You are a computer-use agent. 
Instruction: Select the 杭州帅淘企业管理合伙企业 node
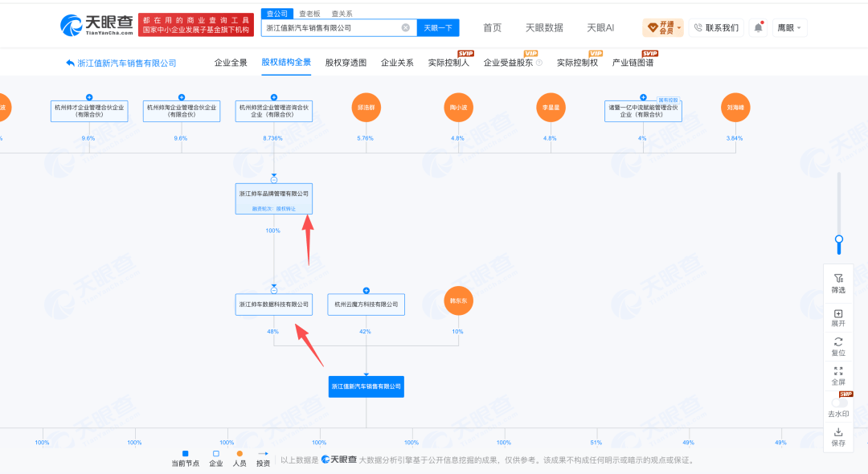pos(182,111)
